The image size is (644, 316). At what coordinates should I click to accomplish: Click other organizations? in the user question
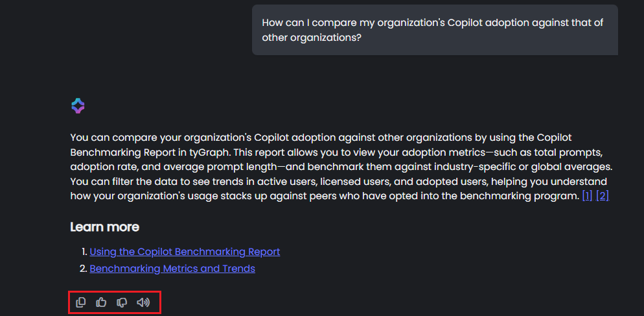click(312, 38)
